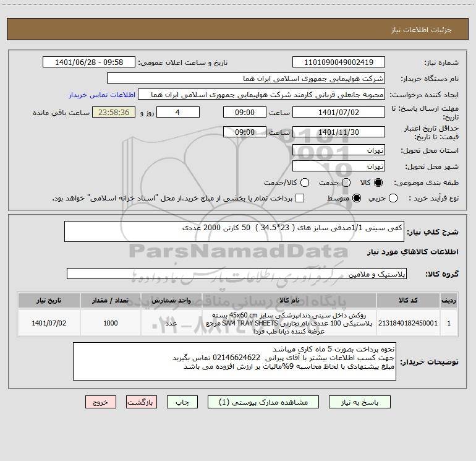Select product code 213184018245​0001 table cell
This screenshot has height=461, width=476.
(x=408, y=323)
